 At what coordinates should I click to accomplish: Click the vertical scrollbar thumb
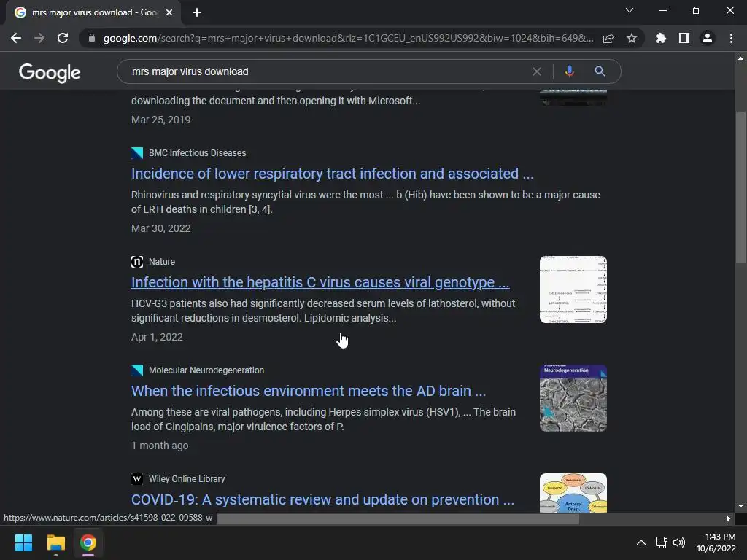[x=740, y=187]
